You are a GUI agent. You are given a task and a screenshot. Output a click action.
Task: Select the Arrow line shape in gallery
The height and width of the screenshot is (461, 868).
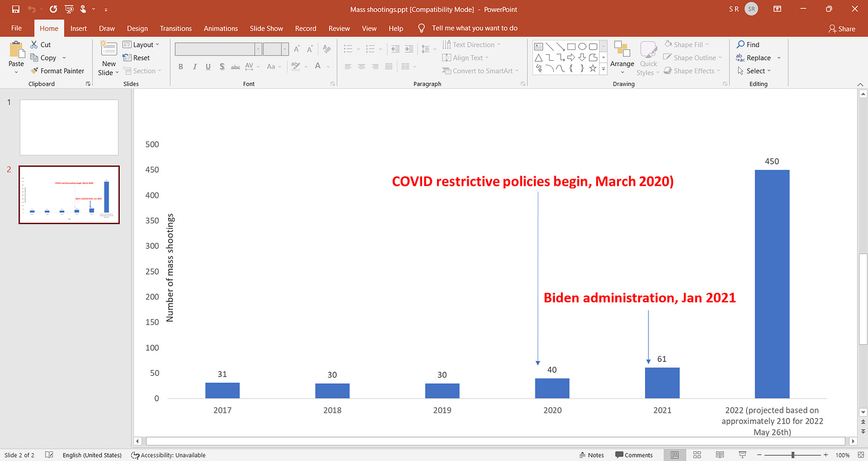(560, 46)
